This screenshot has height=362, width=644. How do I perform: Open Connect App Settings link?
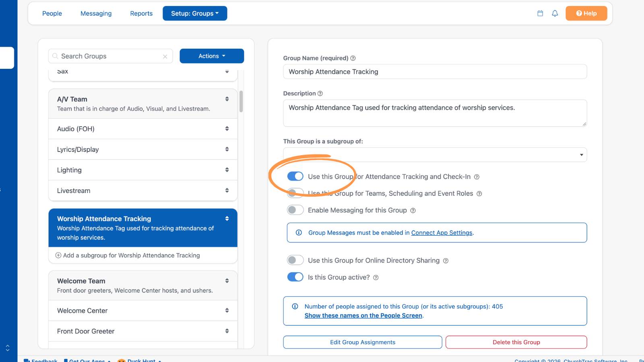click(x=442, y=233)
